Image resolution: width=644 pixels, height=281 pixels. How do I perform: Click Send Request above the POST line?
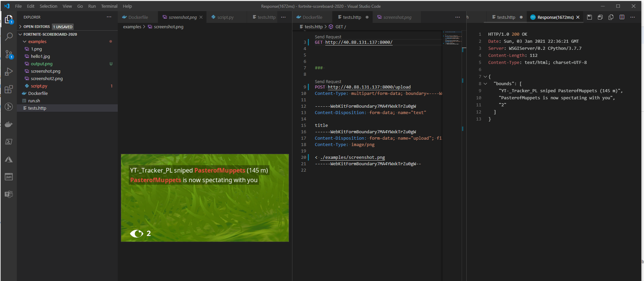328,81
